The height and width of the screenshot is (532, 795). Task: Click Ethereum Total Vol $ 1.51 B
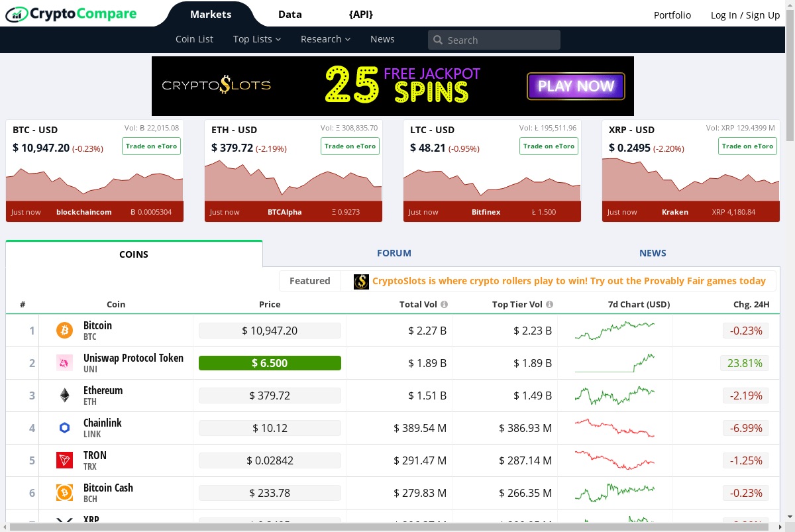[427, 396]
